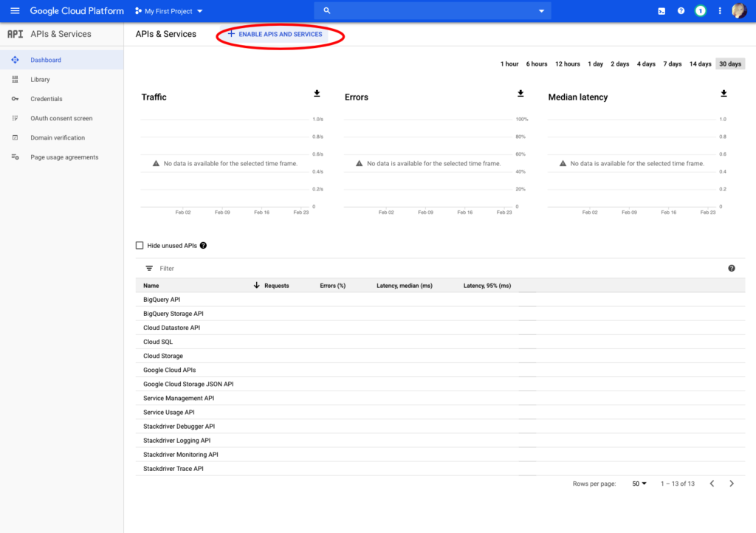This screenshot has width=756, height=533.
Task: Click the search magnifier icon
Action: 327,10
